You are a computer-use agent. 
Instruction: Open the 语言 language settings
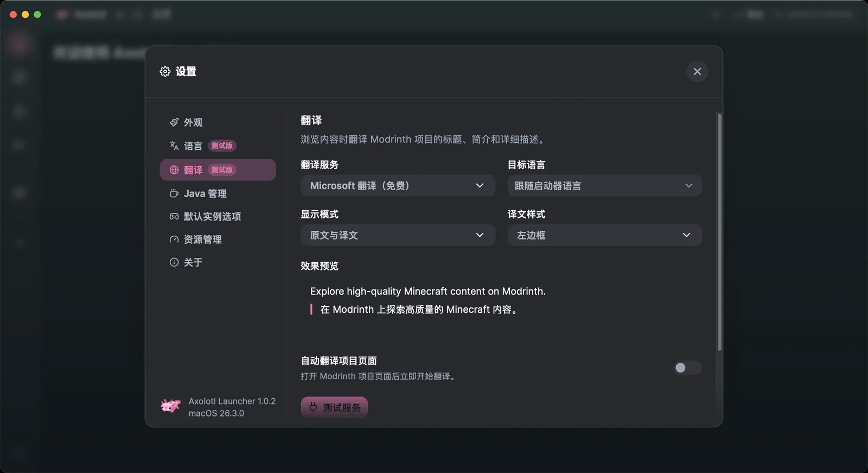(x=218, y=146)
